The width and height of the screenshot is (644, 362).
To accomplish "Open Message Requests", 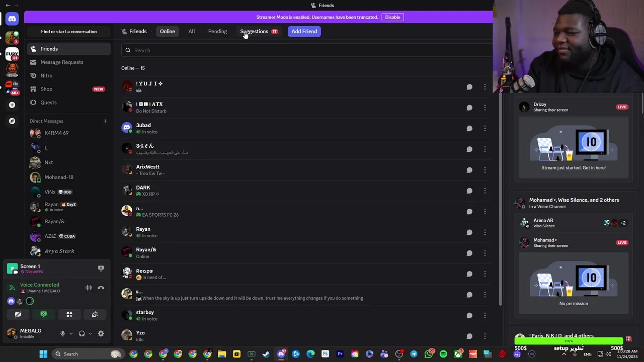I will click(69, 62).
